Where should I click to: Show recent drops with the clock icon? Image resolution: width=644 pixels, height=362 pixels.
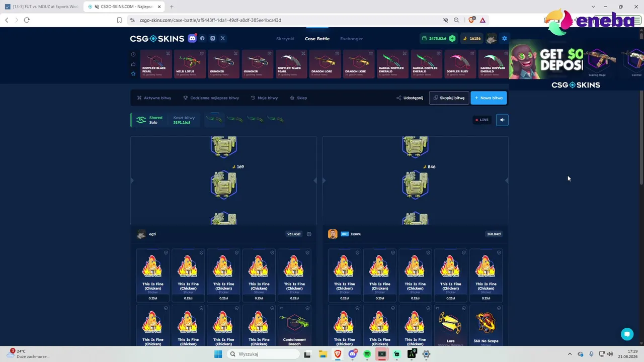[133, 54]
